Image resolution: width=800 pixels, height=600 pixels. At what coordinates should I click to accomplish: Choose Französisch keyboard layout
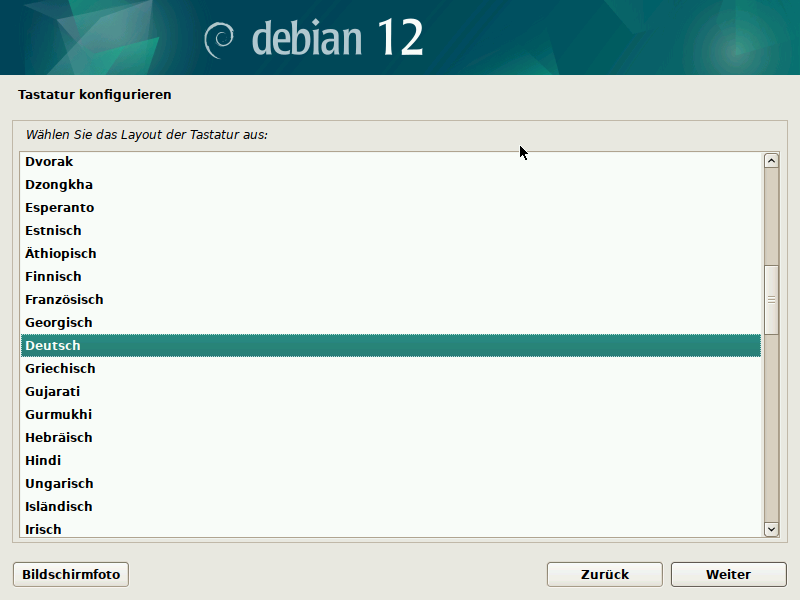(64, 300)
